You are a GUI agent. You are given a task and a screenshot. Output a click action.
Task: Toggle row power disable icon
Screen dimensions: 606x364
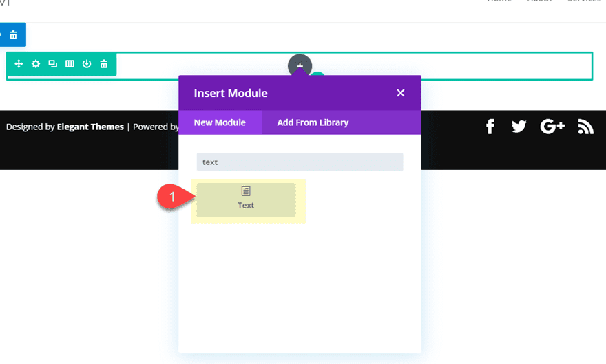click(87, 64)
